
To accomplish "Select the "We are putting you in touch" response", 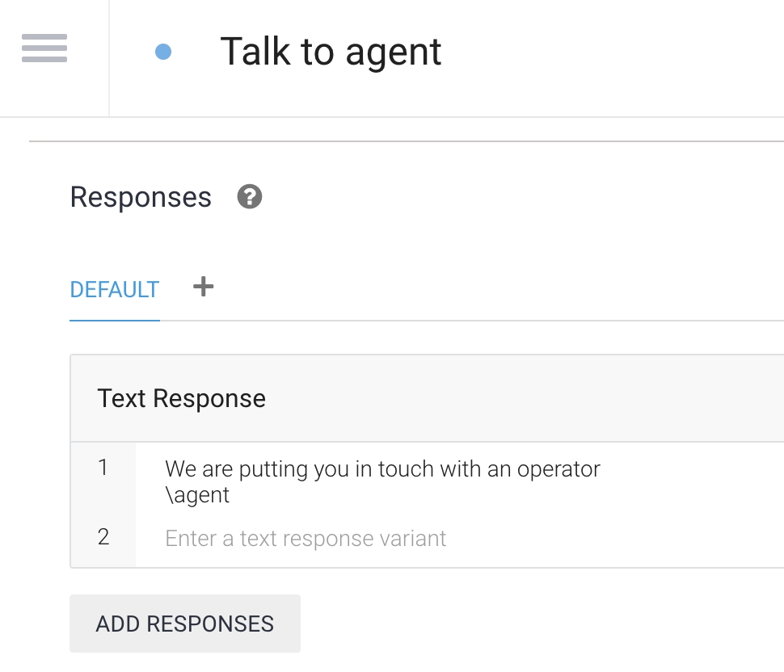I will pos(382,469).
